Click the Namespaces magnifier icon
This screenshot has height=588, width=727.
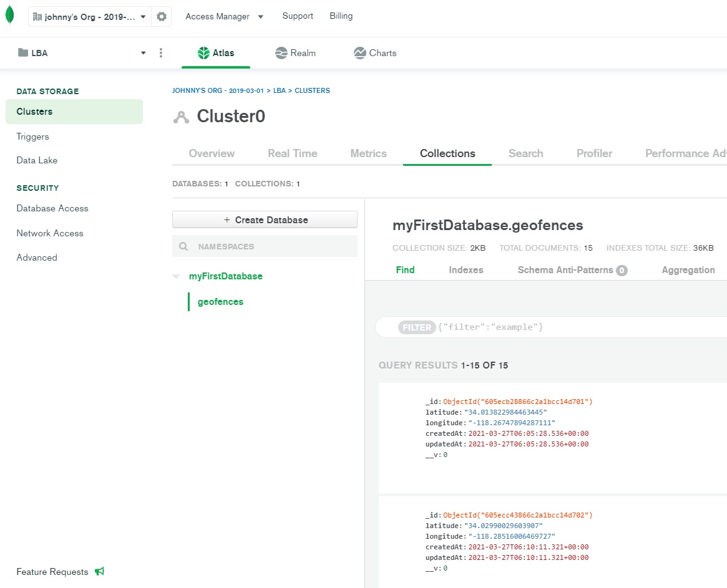pyautogui.click(x=183, y=246)
